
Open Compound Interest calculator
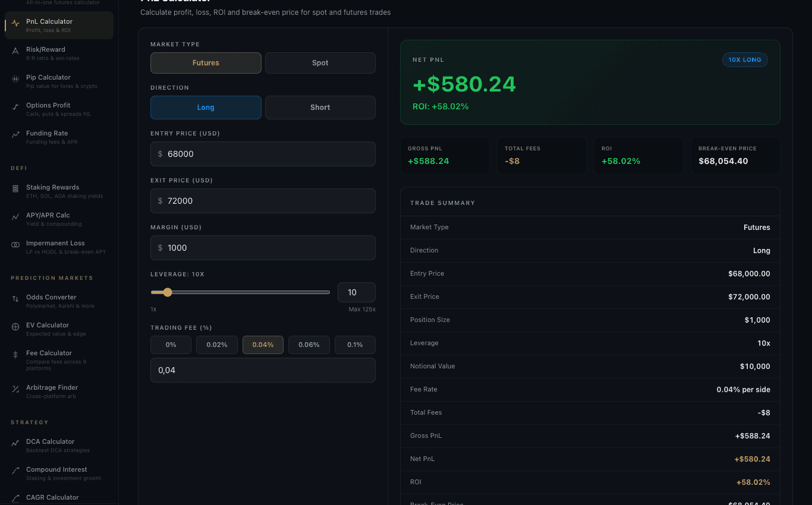coord(59,474)
